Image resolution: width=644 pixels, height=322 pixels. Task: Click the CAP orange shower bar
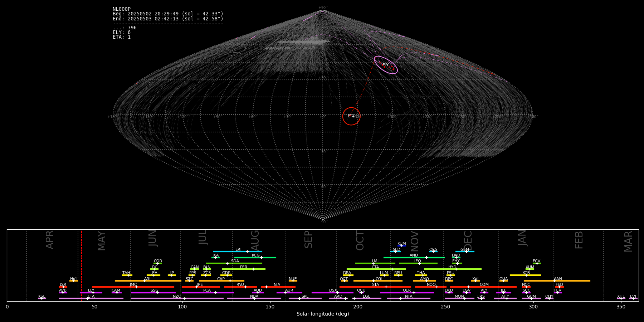pyautogui.click(x=222, y=281)
